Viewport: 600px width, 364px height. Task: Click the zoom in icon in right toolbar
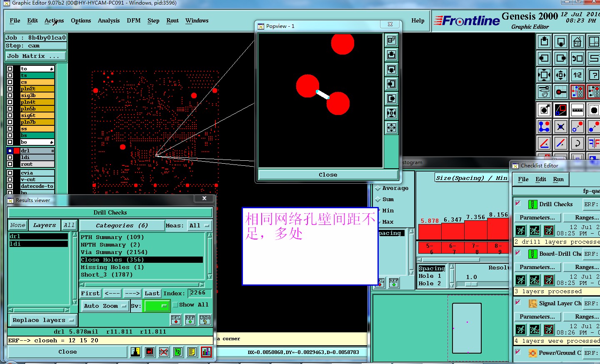click(x=544, y=75)
